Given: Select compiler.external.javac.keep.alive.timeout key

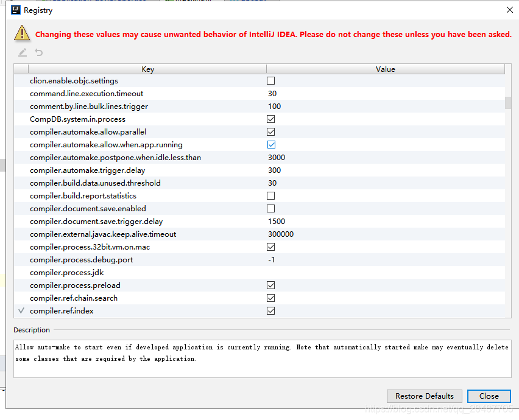Looking at the screenshot, I should click(103, 234).
